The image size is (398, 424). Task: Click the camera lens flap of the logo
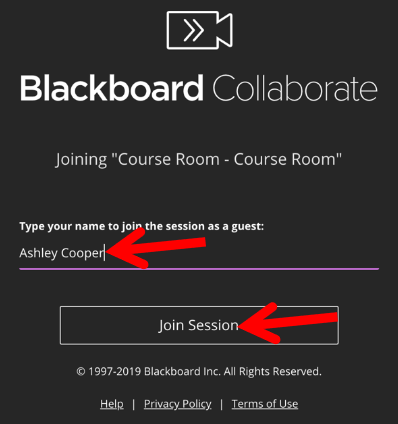[225, 30]
